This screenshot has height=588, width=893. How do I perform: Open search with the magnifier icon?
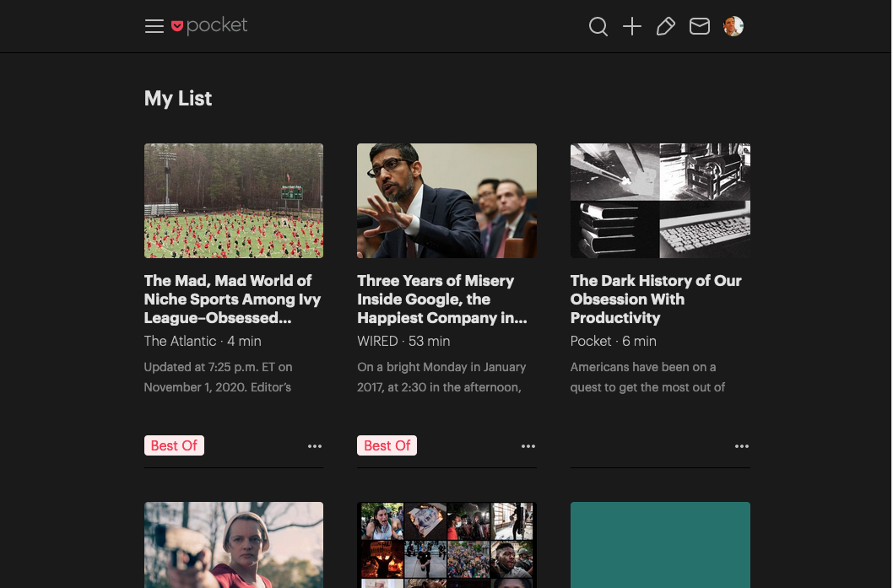598,26
